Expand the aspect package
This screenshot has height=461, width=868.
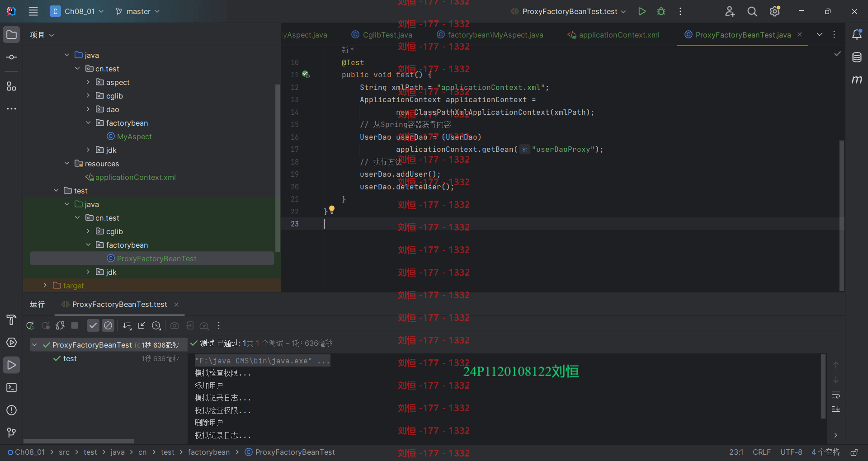click(88, 82)
